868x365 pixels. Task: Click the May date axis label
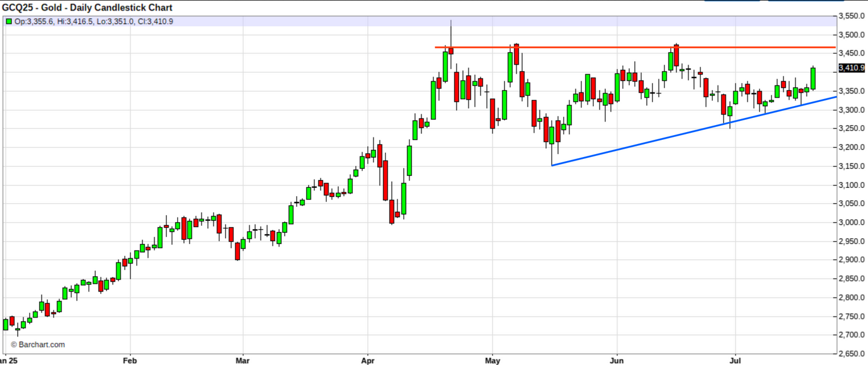(x=492, y=360)
